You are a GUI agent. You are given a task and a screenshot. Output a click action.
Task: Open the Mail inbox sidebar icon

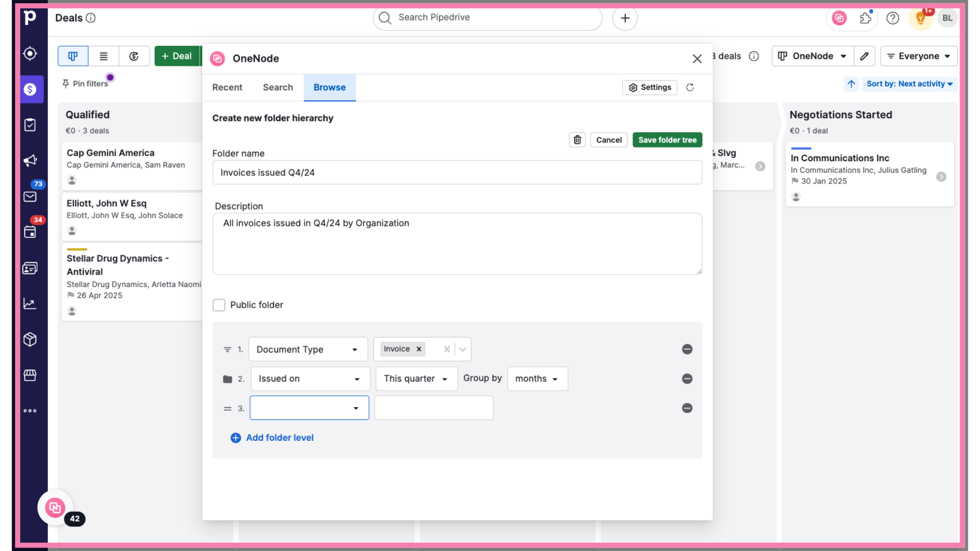(30, 196)
